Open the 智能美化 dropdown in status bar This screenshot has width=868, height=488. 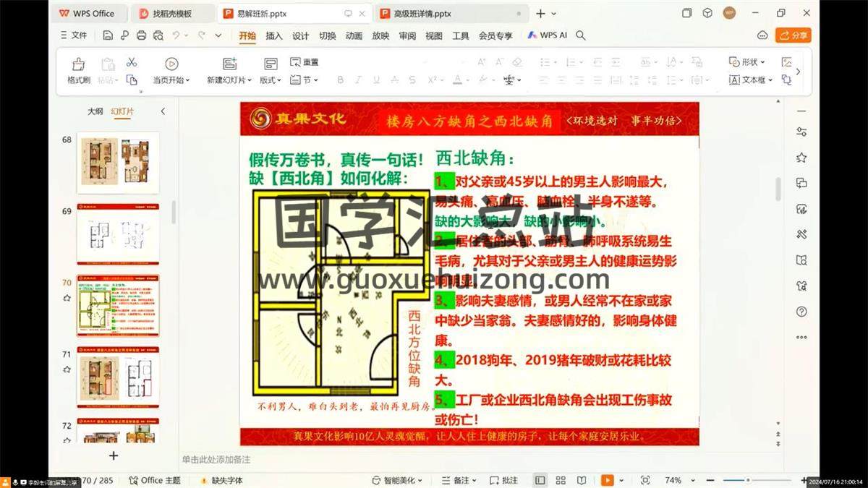(399, 480)
